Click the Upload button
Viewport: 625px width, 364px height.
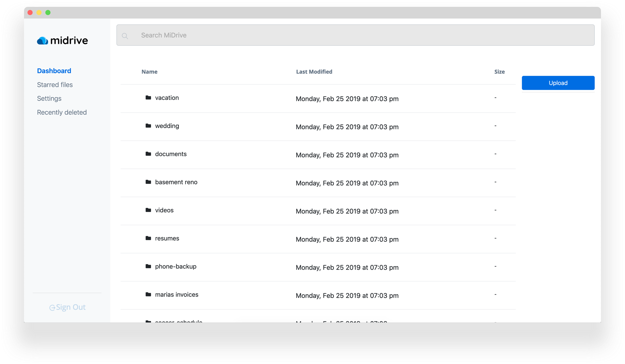point(558,83)
